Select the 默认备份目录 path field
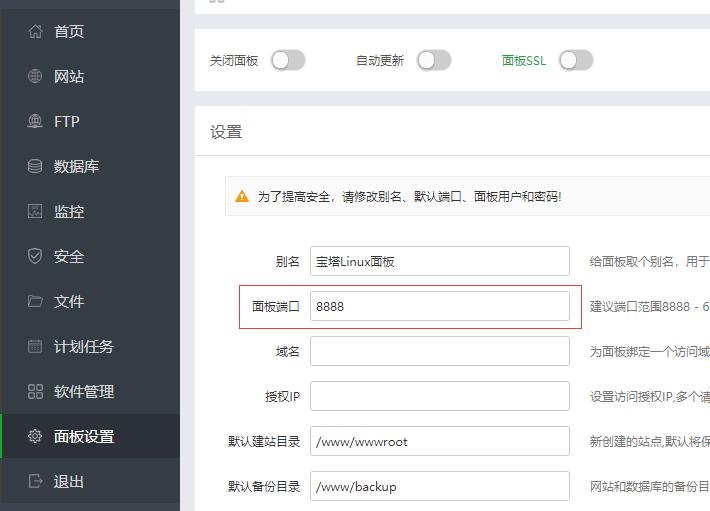Image resolution: width=710 pixels, height=511 pixels. [x=439, y=487]
